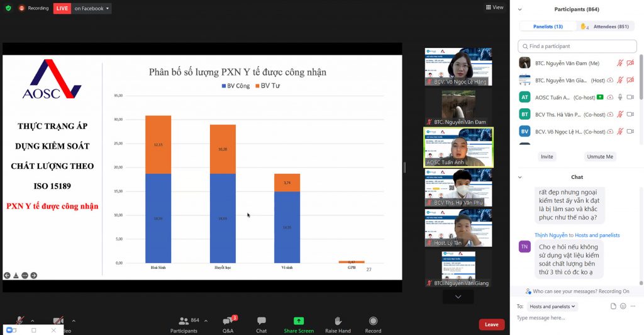
Task: Raise Hand using toolbar icon
Action: (x=338, y=321)
